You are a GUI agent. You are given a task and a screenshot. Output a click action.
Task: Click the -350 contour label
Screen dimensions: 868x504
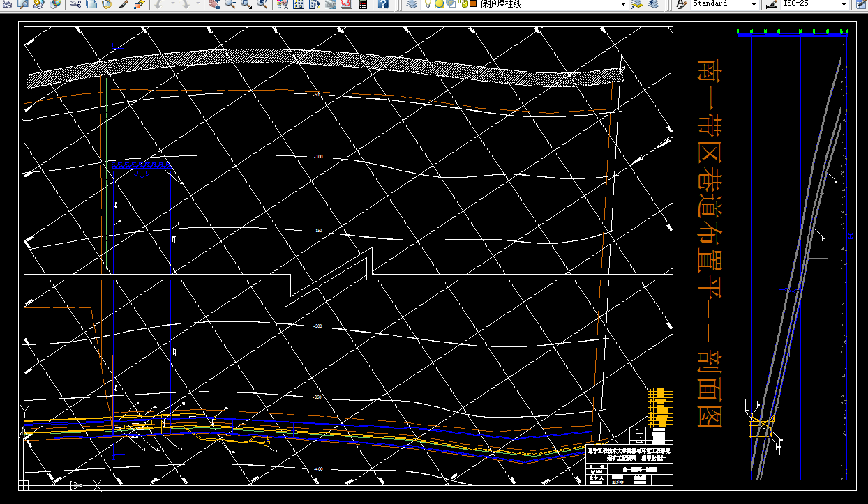pos(318,397)
